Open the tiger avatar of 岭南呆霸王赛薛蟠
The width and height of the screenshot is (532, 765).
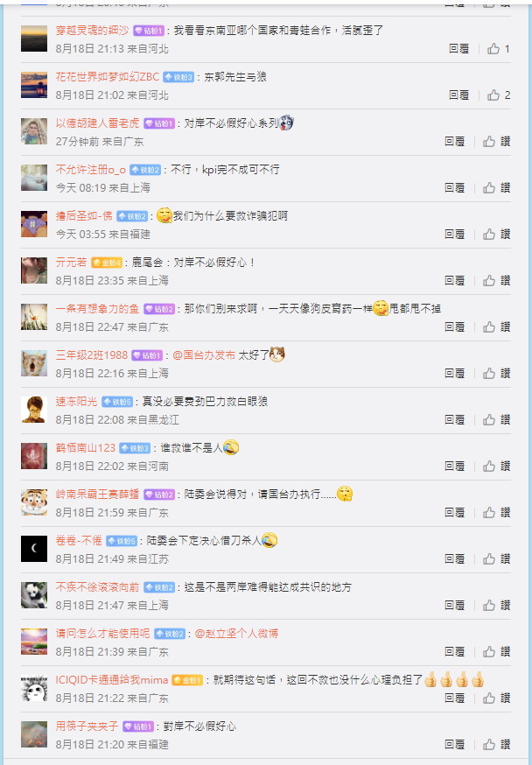(34, 502)
